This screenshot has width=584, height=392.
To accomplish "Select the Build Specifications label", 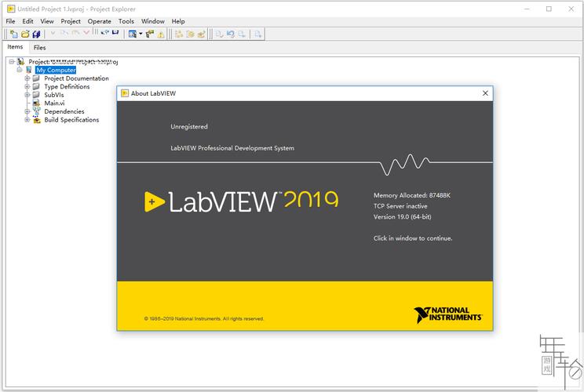I will click(71, 120).
